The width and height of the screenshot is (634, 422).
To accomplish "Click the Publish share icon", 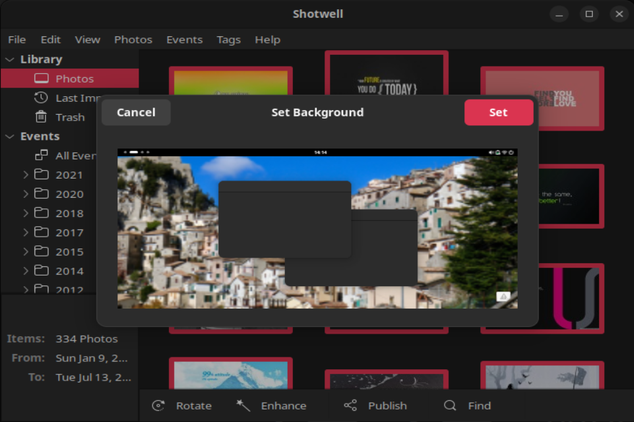I will 350,405.
